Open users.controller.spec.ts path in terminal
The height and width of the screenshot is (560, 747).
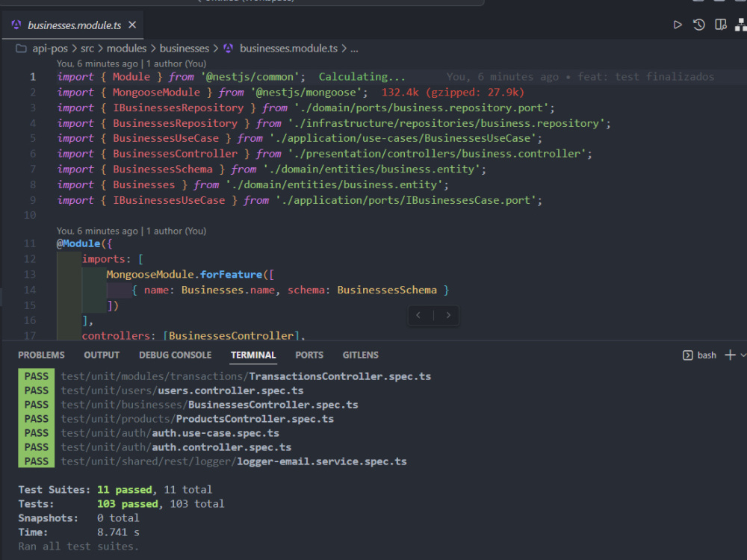click(x=182, y=391)
